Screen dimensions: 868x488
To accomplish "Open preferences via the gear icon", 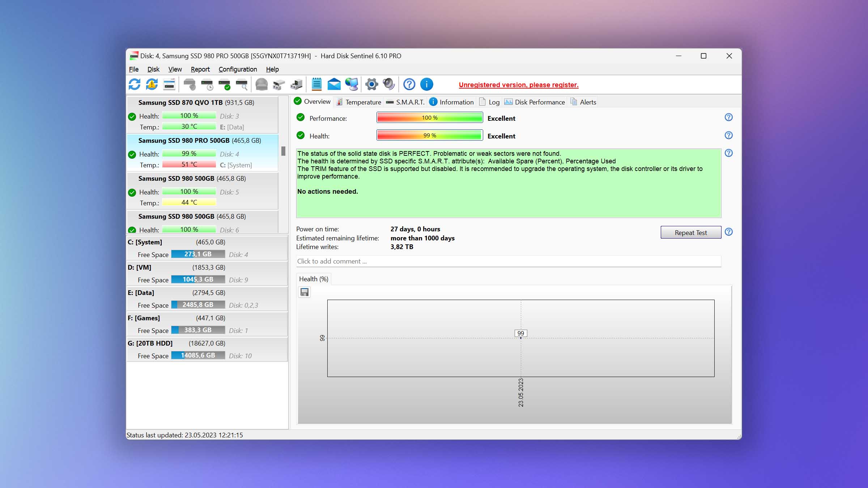I will tap(371, 85).
